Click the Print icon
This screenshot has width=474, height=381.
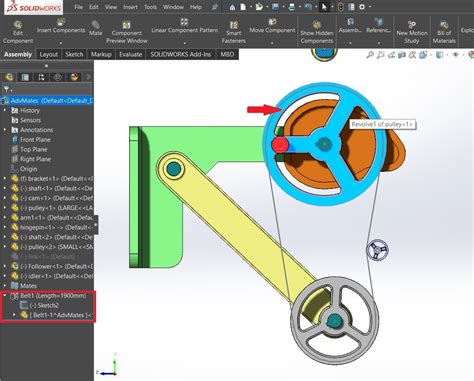click(x=292, y=7)
